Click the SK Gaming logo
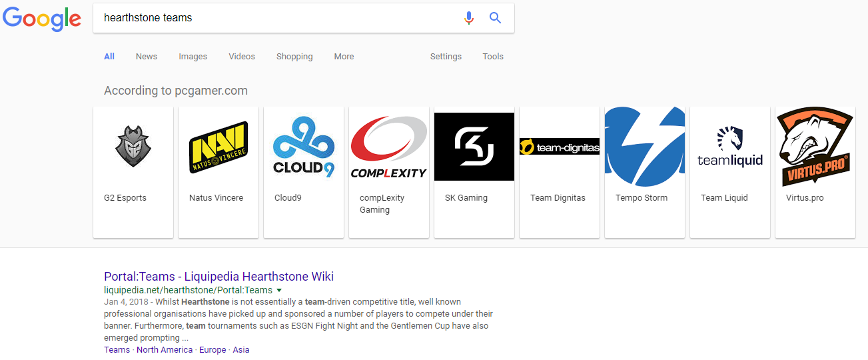The image size is (868, 360). (x=474, y=147)
